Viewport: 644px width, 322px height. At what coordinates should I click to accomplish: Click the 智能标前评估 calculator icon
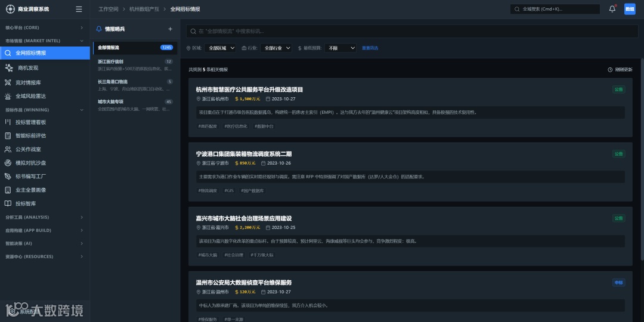[x=8, y=135]
